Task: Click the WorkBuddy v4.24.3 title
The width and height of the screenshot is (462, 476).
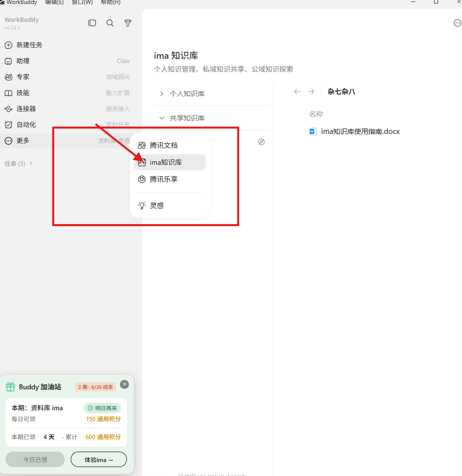Action: click(21, 23)
